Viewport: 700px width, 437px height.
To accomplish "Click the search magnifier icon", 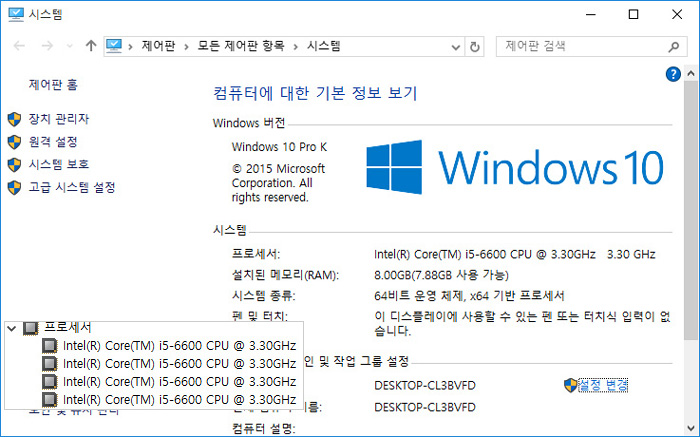I will click(674, 46).
